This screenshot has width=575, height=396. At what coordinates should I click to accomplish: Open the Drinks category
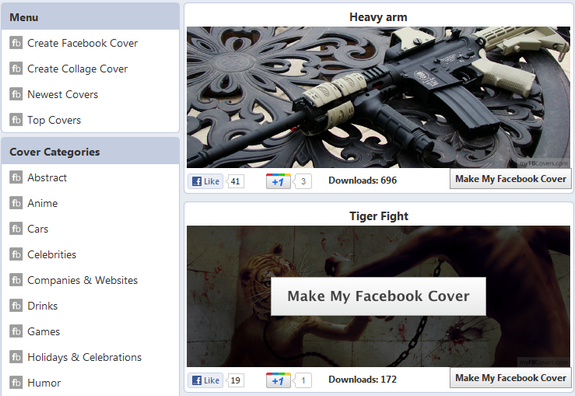pyautogui.click(x=43, y=306)
